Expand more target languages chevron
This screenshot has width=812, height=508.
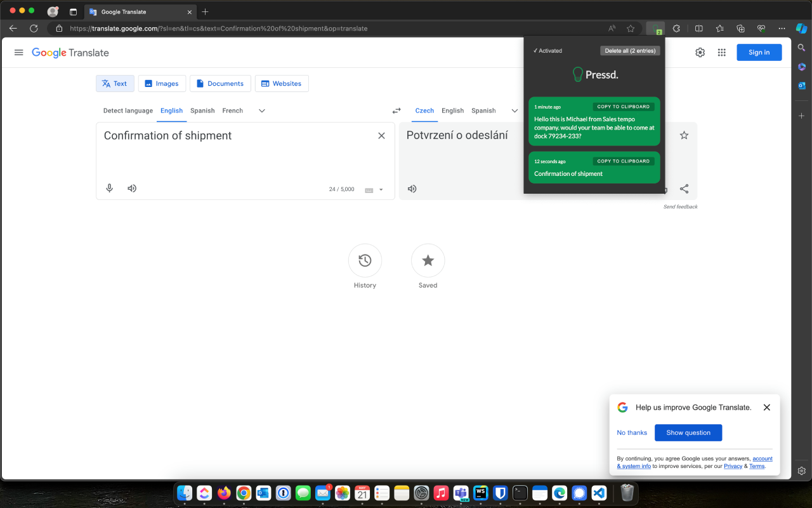click(514, 110)
